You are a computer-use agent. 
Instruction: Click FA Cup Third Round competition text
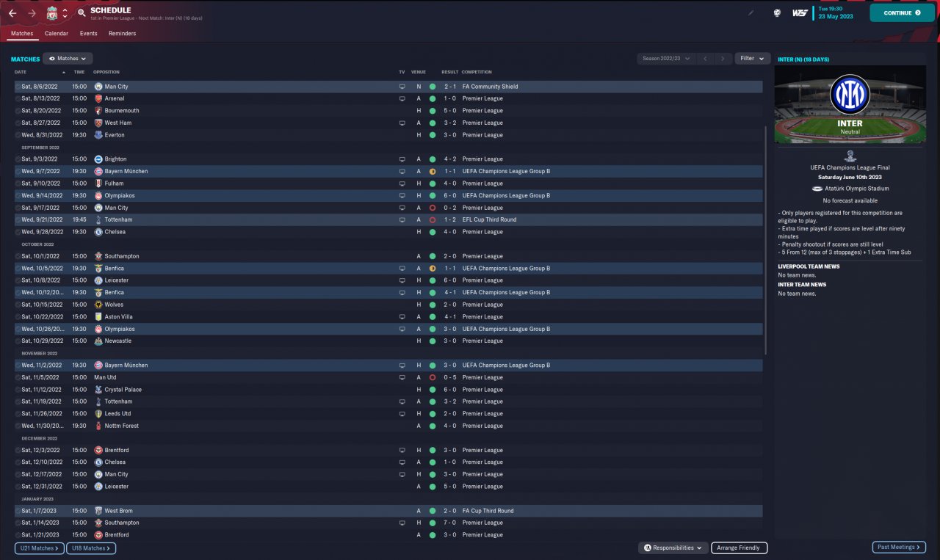point(488,511)
